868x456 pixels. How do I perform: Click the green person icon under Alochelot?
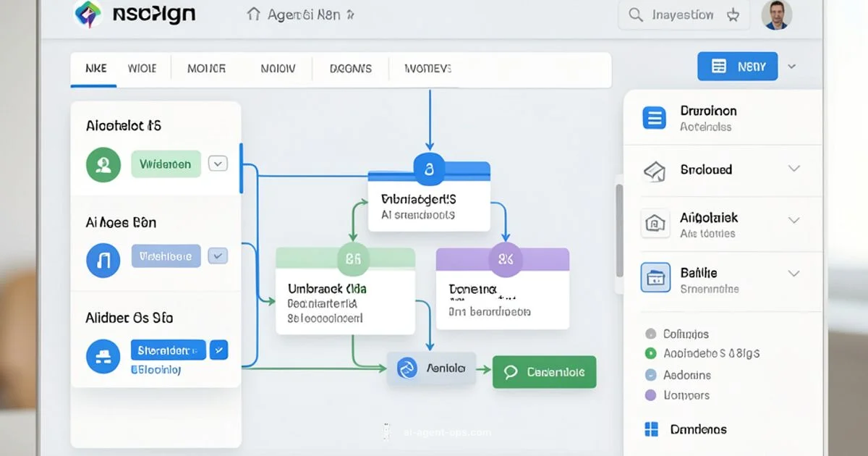[x=103, y=164]
